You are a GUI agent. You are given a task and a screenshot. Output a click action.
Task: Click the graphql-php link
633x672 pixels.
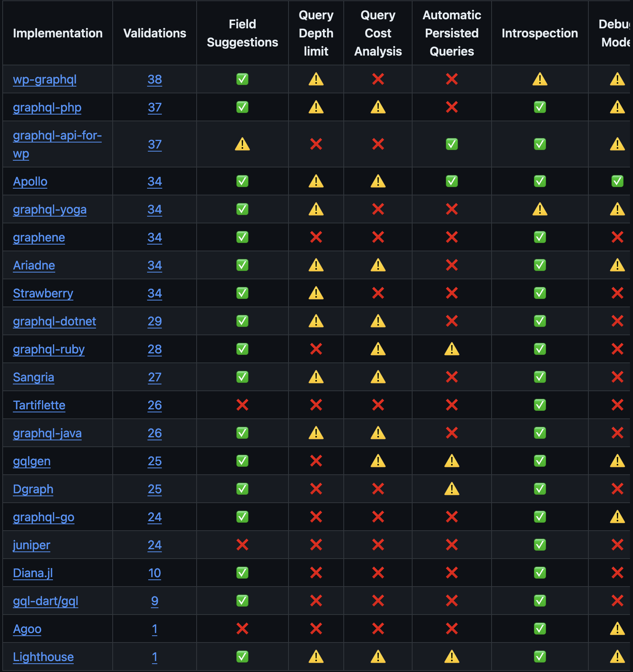point(47,108)
